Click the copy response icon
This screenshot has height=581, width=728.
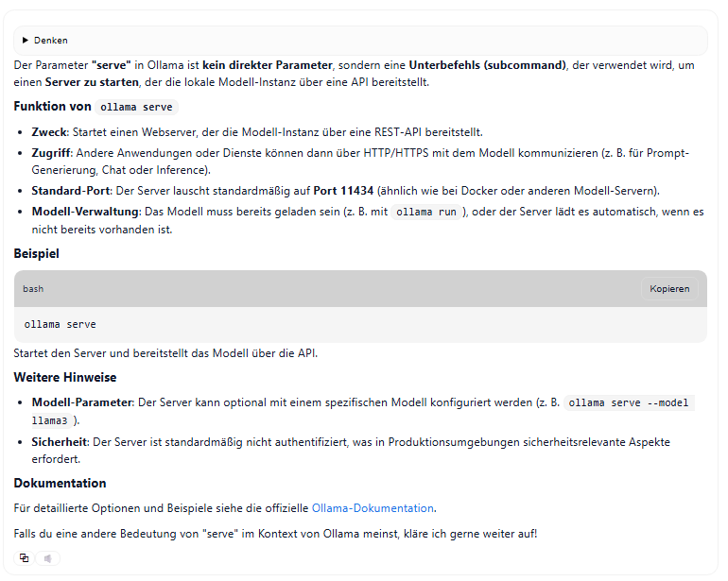[x=25, y=557]
